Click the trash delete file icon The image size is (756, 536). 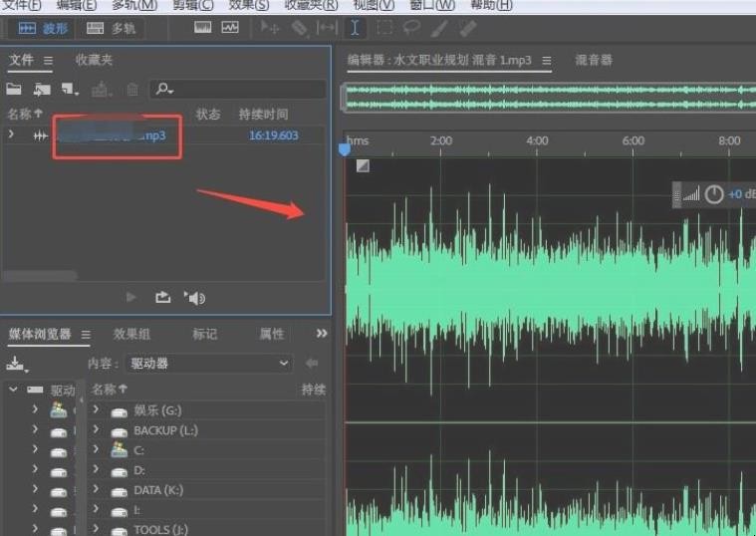pos(132,90)
